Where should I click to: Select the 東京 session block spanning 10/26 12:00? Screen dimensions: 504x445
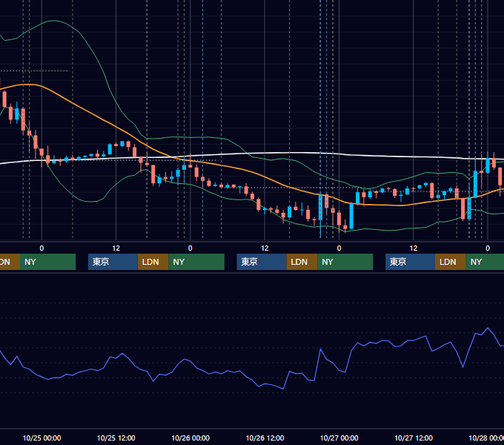coord(262,262)
